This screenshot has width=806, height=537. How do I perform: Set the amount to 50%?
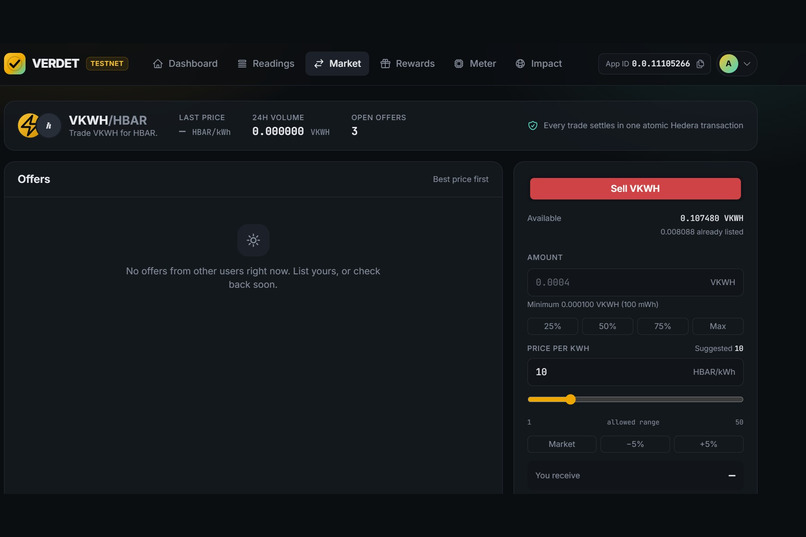pyautogui.click(x=608, y=326)
